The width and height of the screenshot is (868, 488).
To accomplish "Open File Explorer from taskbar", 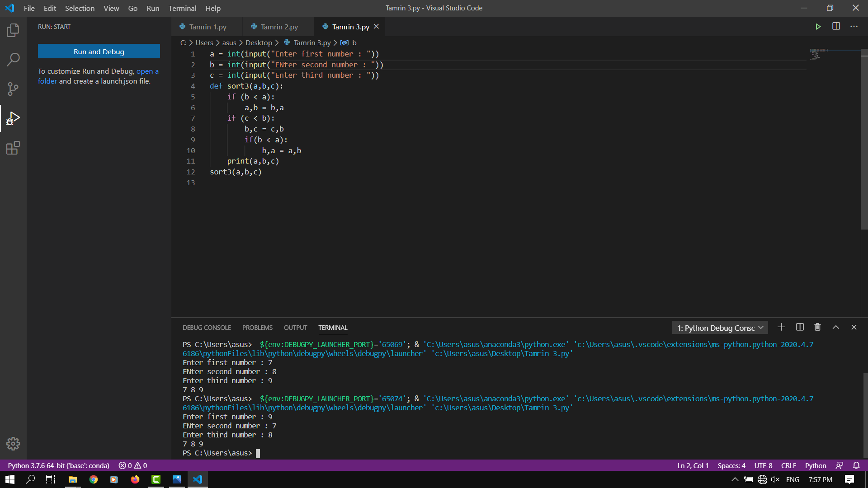I will click(x=72, y=479).
